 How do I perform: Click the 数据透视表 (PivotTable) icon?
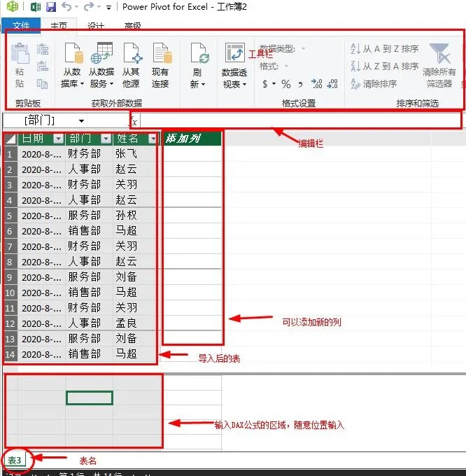coord(234,55)
